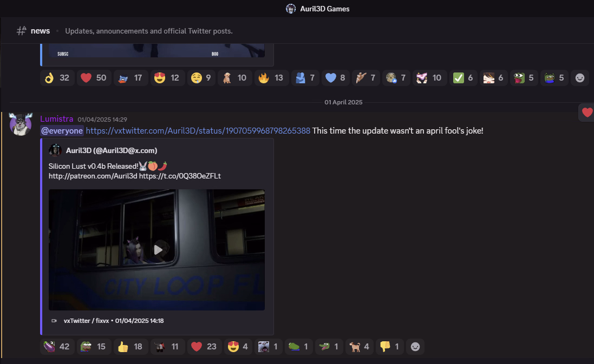This screenshot has width=594, height=364.
Task: Play the Silicon Lust video preview
Action: click(x=158, y=249)
